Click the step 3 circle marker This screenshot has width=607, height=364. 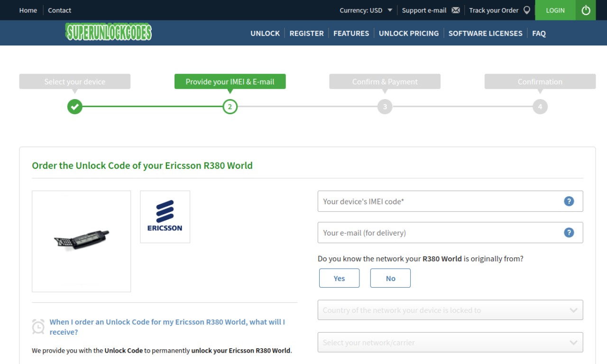pyautogui.click(x=385, y=107)
